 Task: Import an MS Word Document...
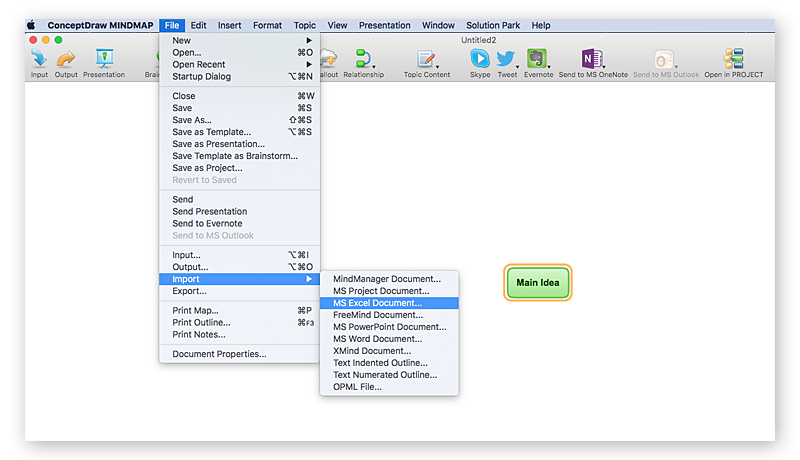[389, 339]
